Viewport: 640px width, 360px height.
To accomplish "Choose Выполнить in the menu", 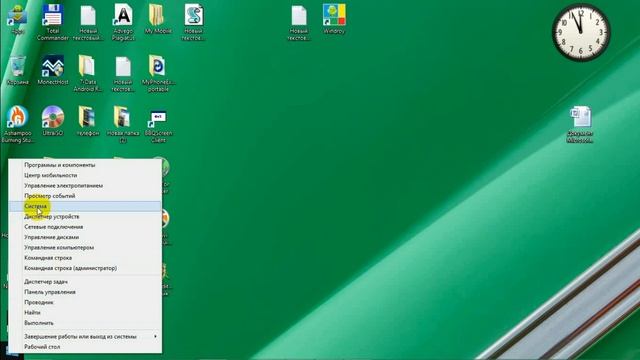I will tap(85, 323).
